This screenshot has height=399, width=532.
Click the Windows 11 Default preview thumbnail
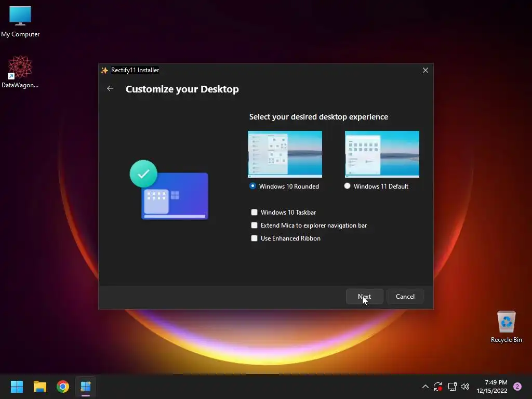pos(382,154)
